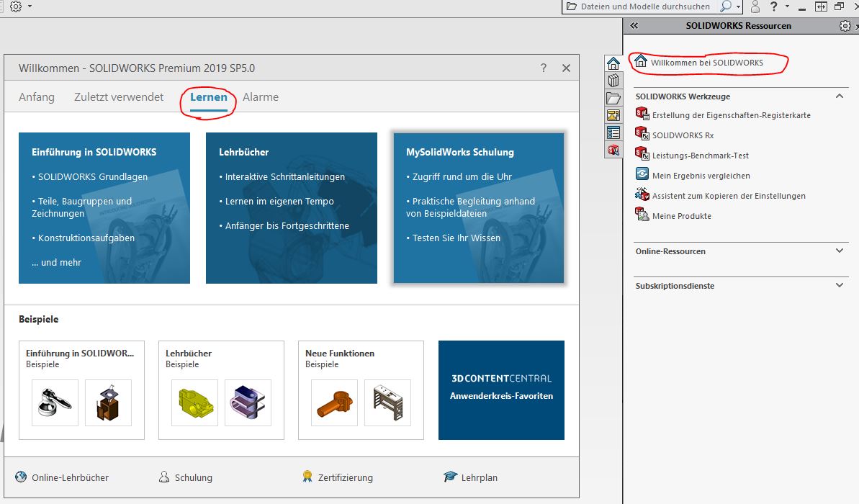The image size is (859, 504).
Task: Open the Lehrplan link
Action: [480, 477]
